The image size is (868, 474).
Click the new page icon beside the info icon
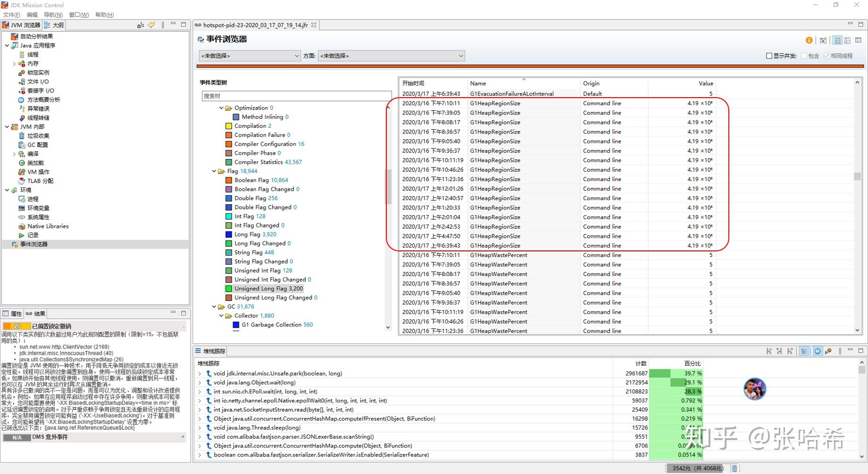(823, 41)
